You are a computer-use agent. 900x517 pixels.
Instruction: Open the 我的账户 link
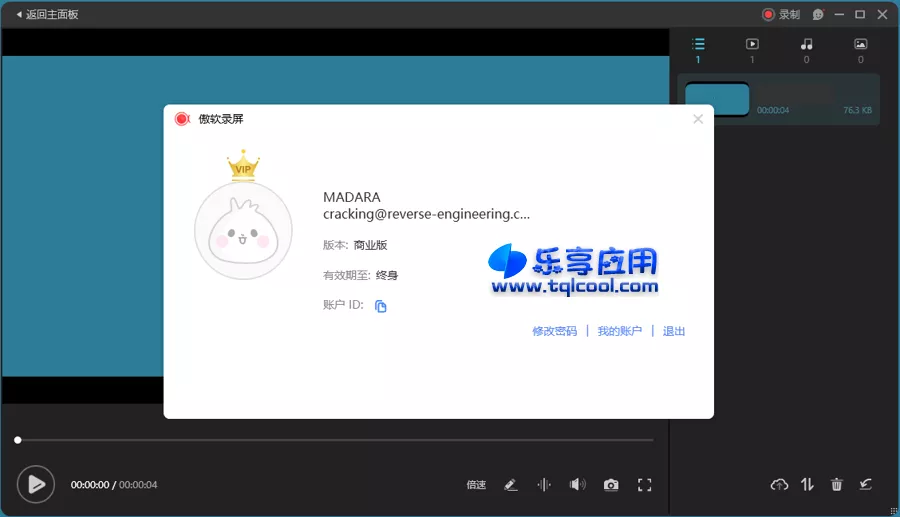coord(619,331)
